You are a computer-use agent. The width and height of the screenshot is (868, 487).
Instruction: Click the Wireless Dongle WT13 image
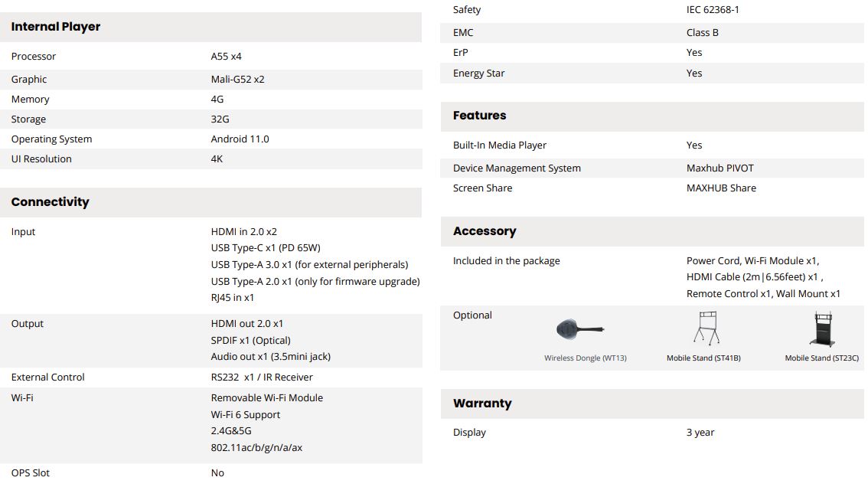(579, 329)
